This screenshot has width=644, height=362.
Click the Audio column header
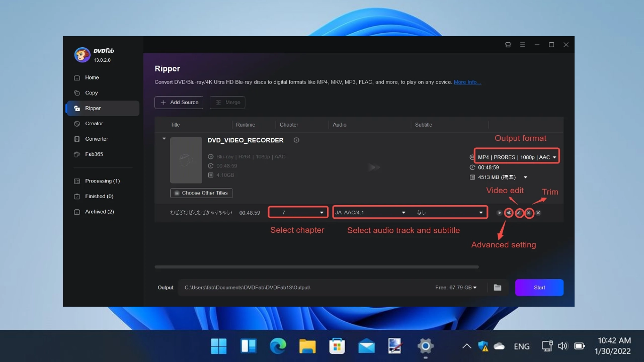340,125
